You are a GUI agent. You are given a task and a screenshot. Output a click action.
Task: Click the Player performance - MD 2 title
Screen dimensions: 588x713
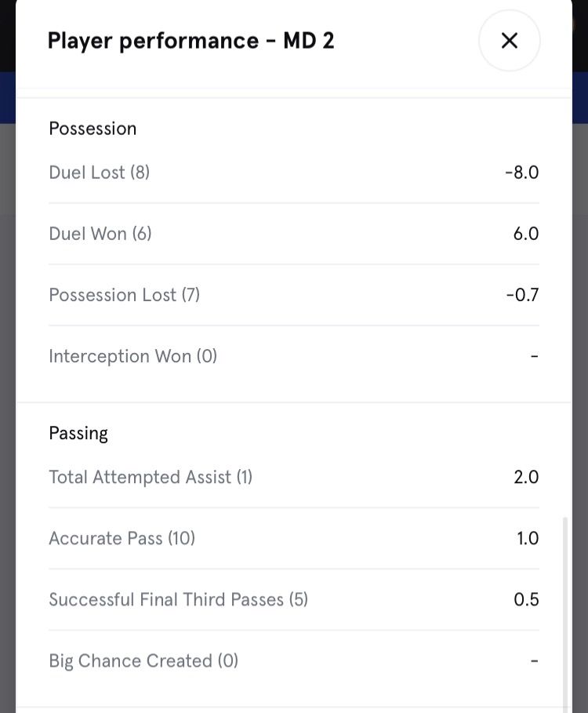click(191, 41)
